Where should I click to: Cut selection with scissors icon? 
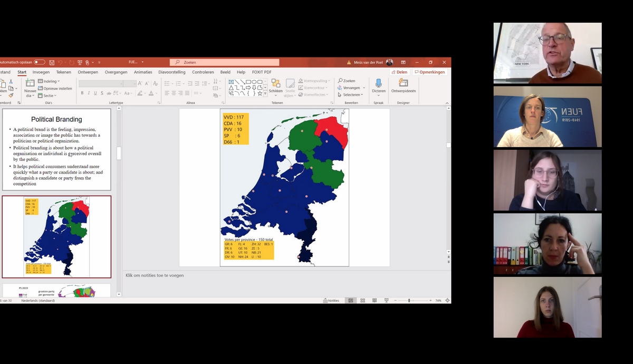tap(11, 81)
